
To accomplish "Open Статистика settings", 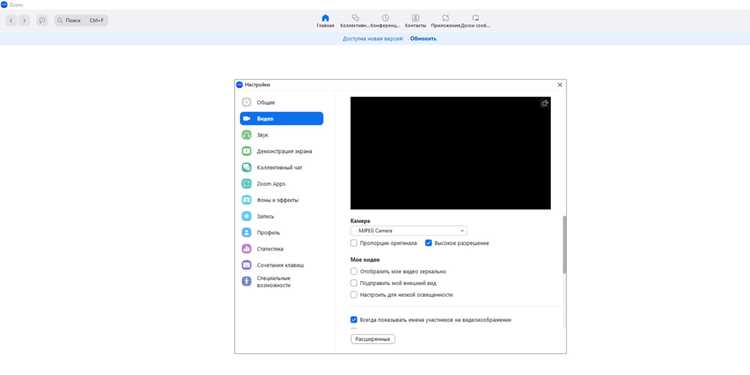I will pyautogui.click(x=281, y=249).
